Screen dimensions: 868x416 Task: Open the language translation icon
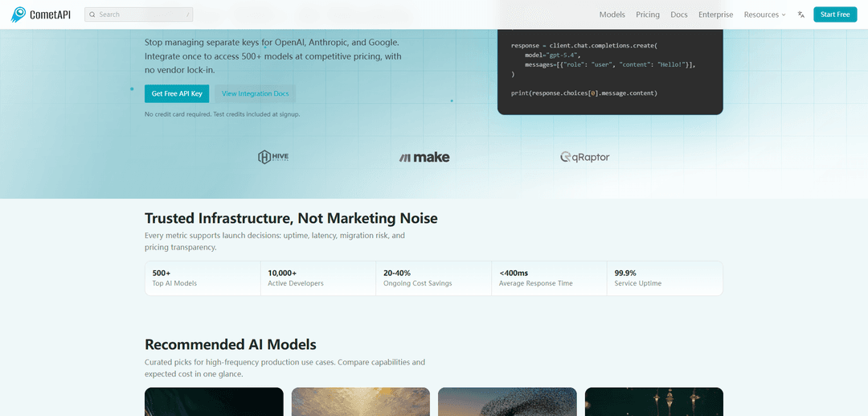tap(800, 14)
